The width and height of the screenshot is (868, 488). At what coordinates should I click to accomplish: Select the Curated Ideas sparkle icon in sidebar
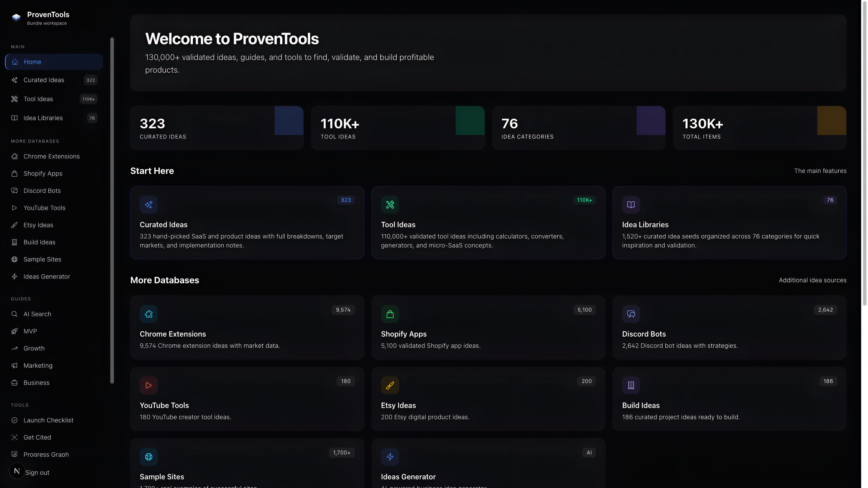[x=14, y=80]
